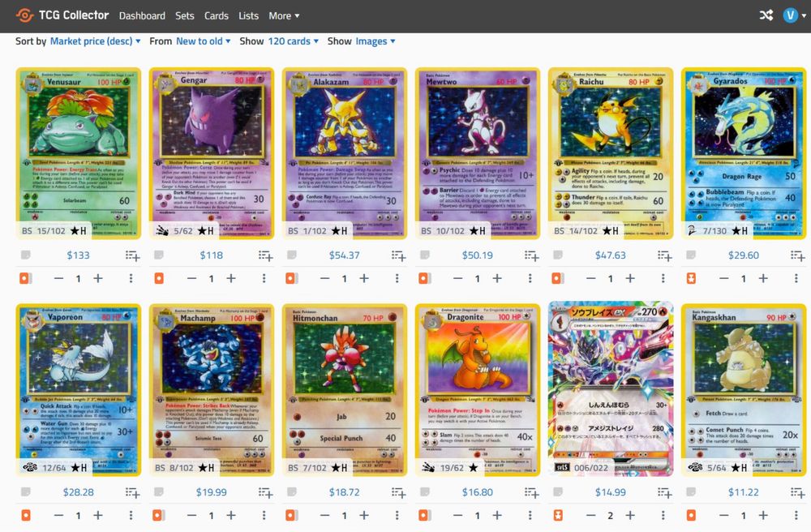Click the shuffle random card icon
Screen dimensions: 811x532
766,15
